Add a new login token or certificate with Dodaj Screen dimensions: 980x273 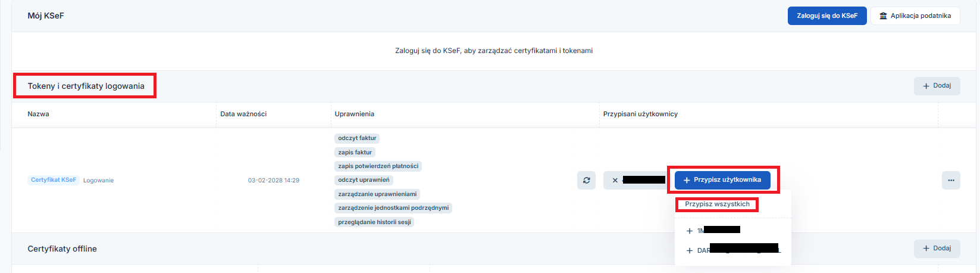pyautogui.click(x=937, y=86)
